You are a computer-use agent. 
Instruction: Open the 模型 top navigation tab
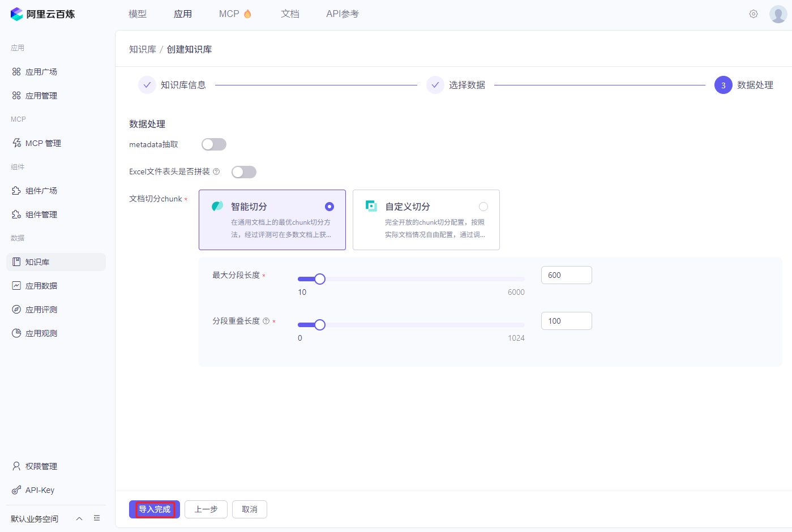point(138,14)
